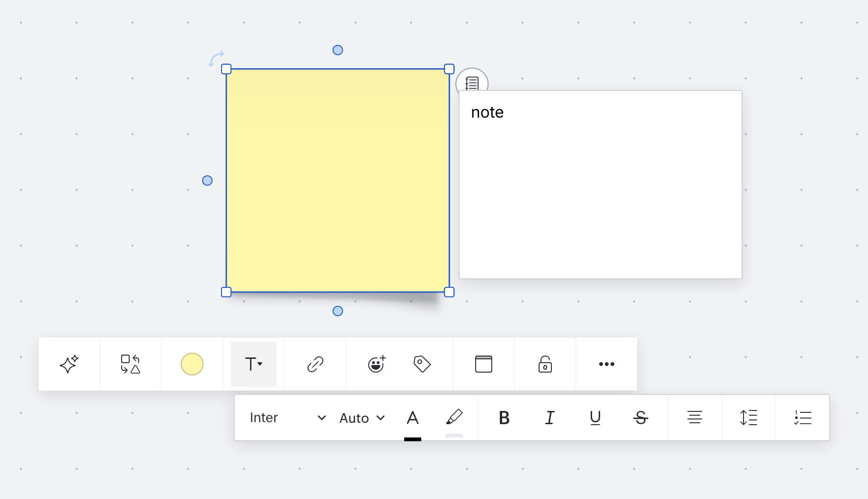Click the word "note" in the panel

point(487,113)
